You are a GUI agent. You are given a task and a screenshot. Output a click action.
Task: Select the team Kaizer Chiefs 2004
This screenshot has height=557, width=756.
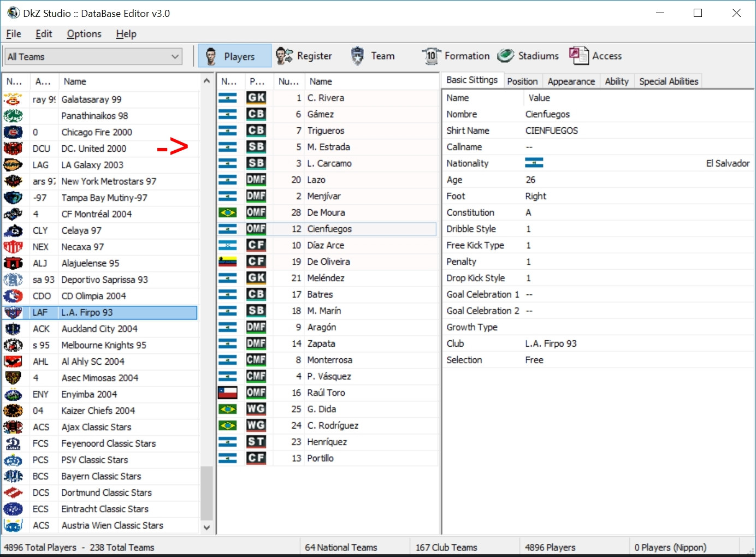click(x=100, y=411)
